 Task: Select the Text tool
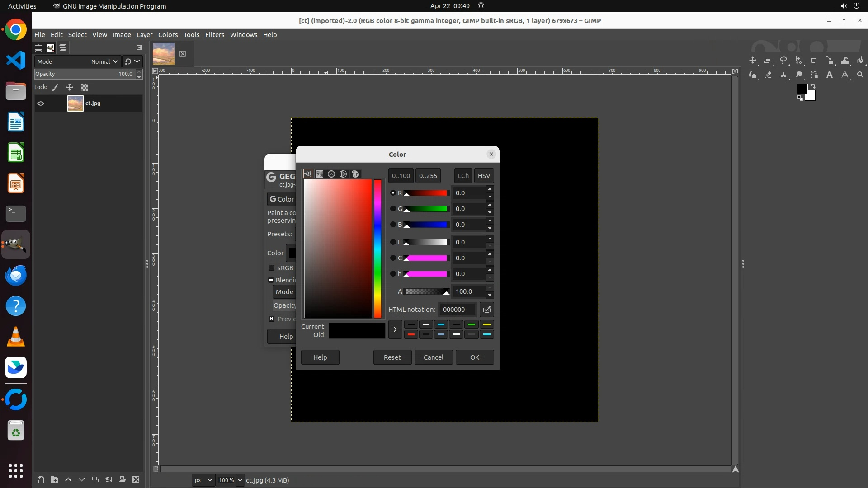pyautogui.click(x=830, y=75)
